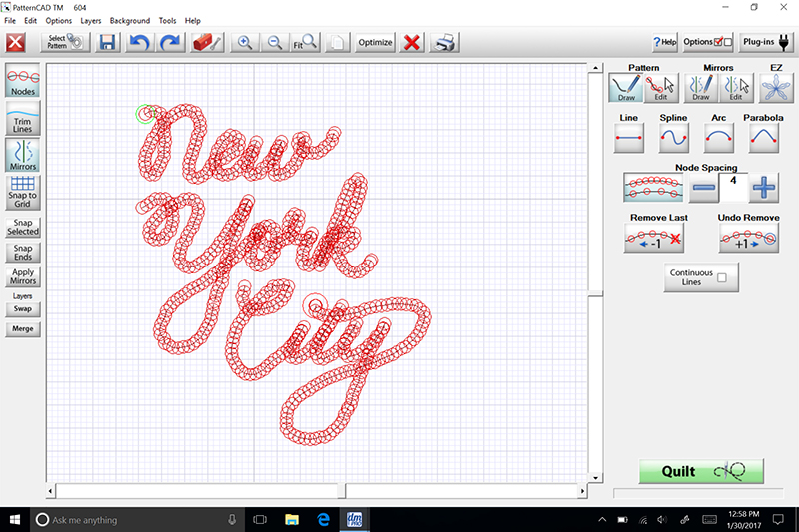Select the Line drawing tool
This screenshot has width=799, height=532.
[x=628, y=138]
